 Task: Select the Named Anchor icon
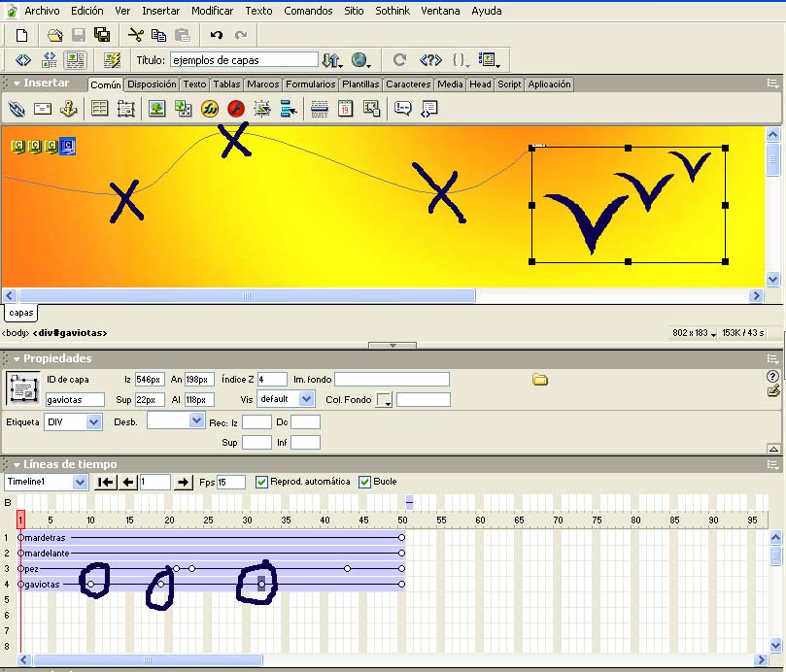(x=69, y=108)
